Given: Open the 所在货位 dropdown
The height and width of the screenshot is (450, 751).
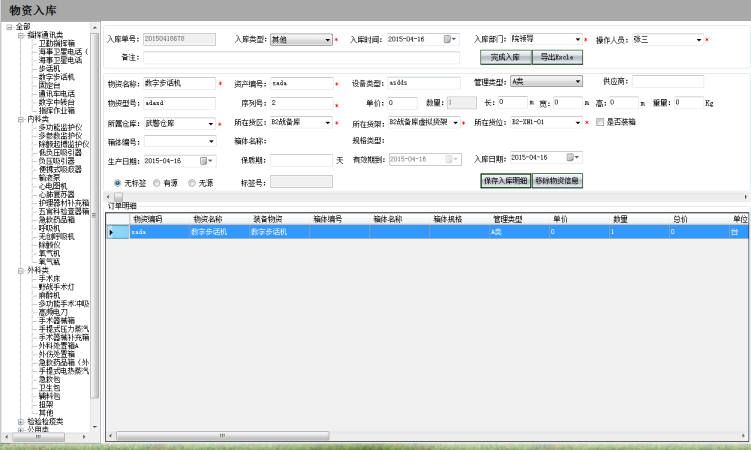Looking at the screenshot, I should pyautogui.click(x=578, y=123).
